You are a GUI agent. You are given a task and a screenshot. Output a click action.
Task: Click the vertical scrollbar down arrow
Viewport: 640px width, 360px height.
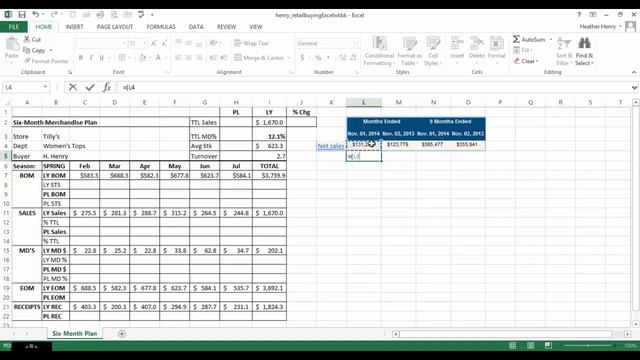click(x=636, y=324)
